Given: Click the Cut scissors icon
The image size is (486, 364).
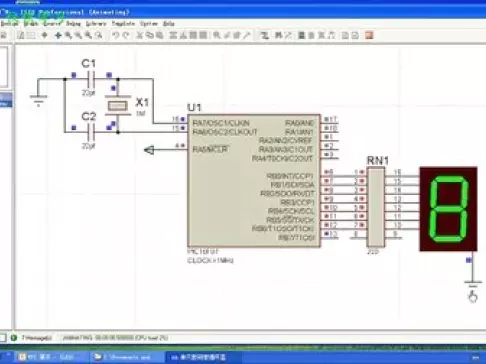Looking at the screenshot, I should (140, 35).
